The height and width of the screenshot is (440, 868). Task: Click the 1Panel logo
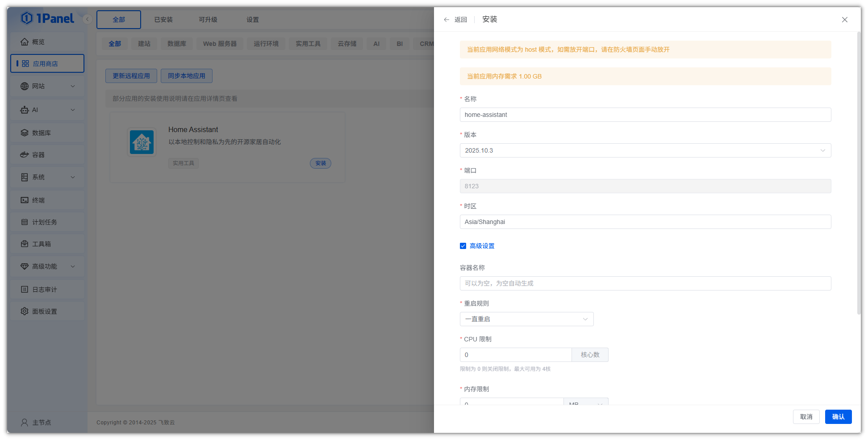click(48, 18)
